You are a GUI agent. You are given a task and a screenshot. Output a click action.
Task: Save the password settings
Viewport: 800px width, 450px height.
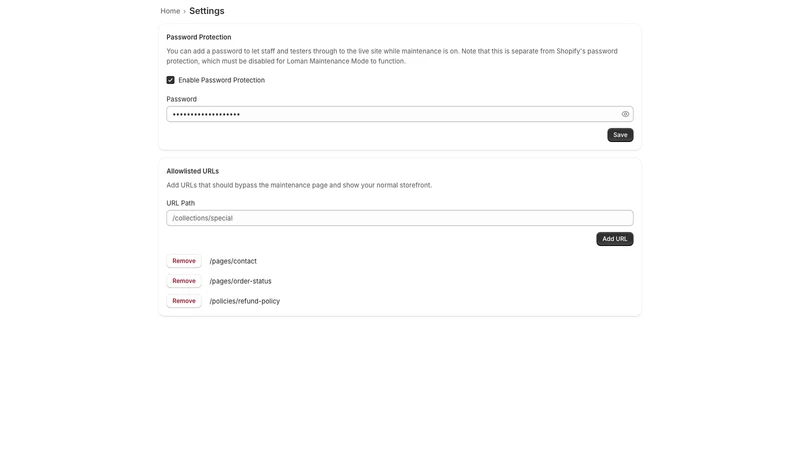pos(620,135)
